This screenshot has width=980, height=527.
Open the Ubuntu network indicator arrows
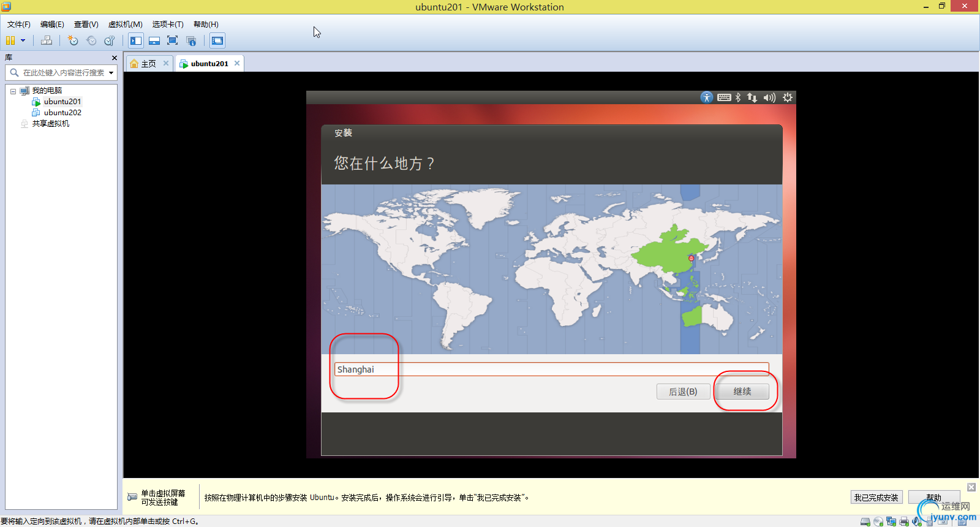752,97
